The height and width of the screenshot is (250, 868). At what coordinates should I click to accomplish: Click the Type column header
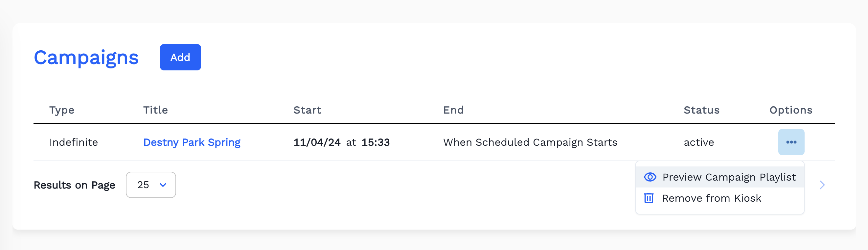point(62,110)
